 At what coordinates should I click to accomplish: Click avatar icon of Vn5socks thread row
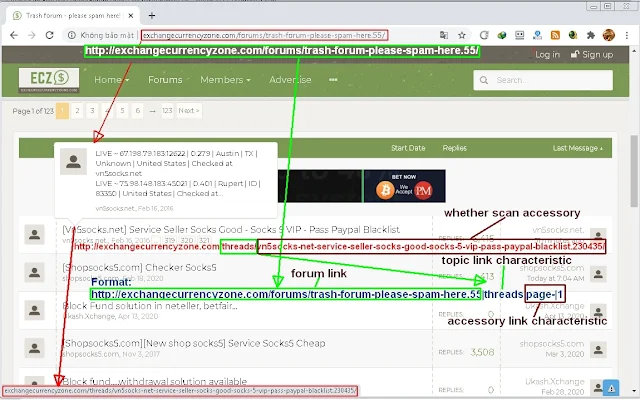[35, 234]
